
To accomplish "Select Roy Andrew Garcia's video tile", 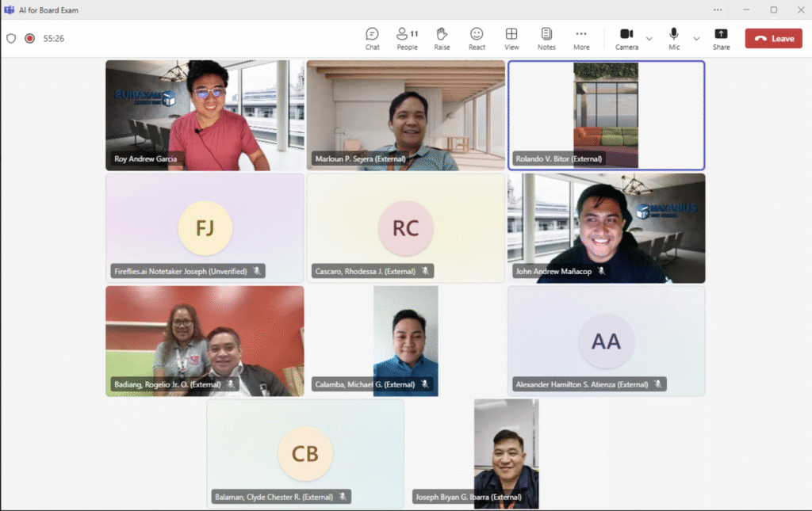I will coord(205,115).
